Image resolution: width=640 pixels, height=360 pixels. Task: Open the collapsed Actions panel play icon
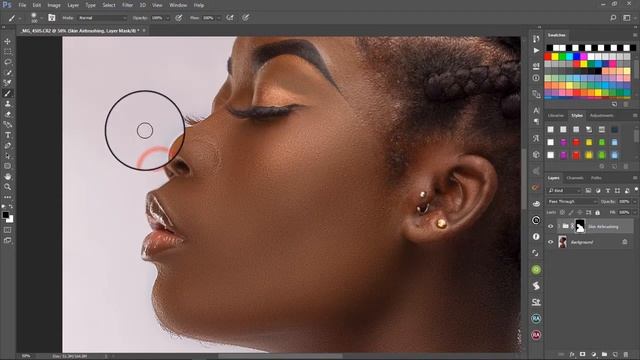[536, 51]
